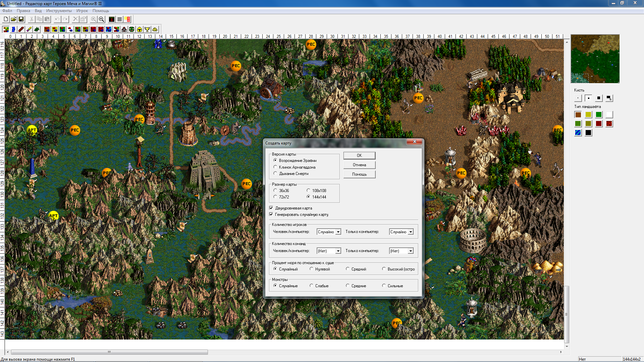
Task: Choose 144x144 map size
Action: pos(316,197)
